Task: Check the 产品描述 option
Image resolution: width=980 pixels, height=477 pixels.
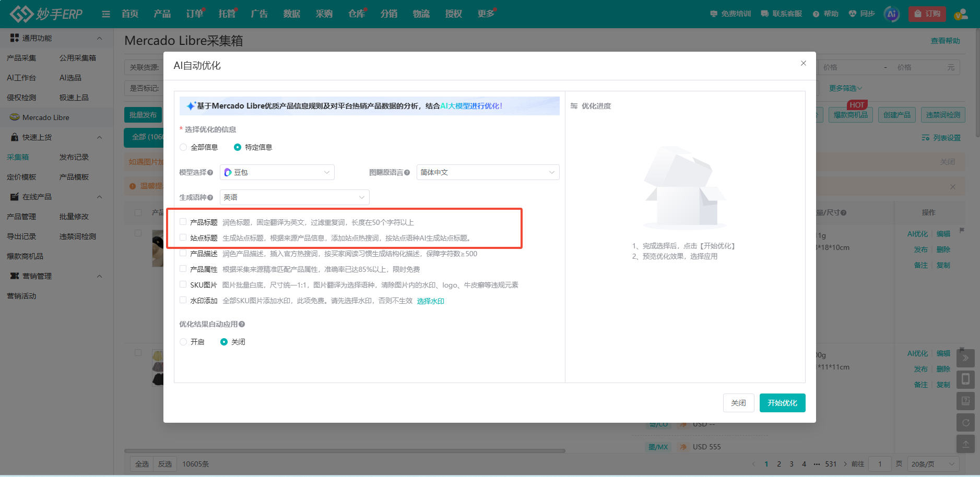Action: click(183, 253)
